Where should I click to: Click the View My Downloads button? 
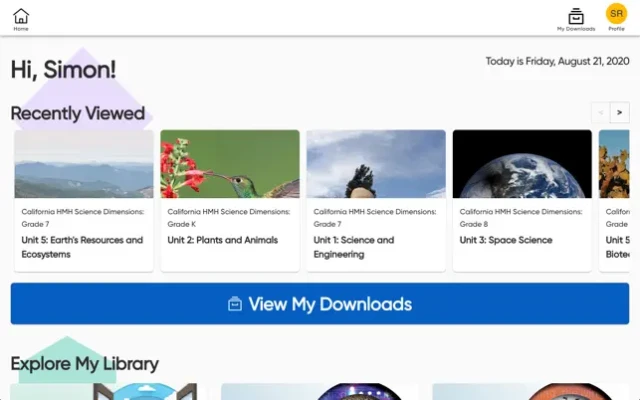coord(320,304)
